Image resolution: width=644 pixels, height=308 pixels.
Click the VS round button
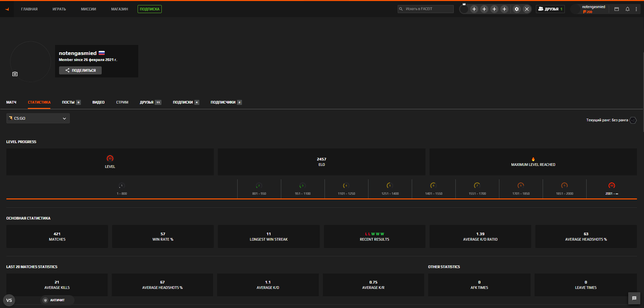[x=9, y=300]
